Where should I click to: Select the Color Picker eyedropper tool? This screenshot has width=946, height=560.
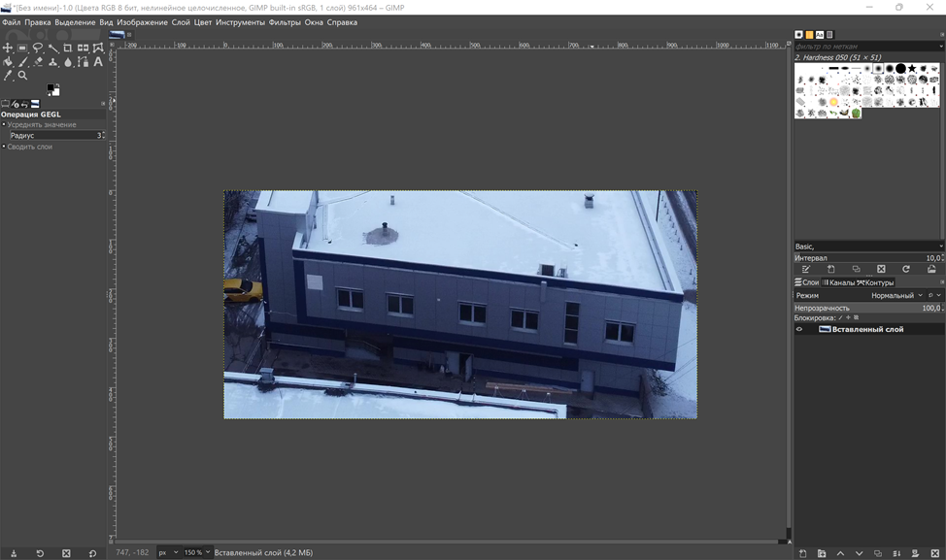[8, 76]
